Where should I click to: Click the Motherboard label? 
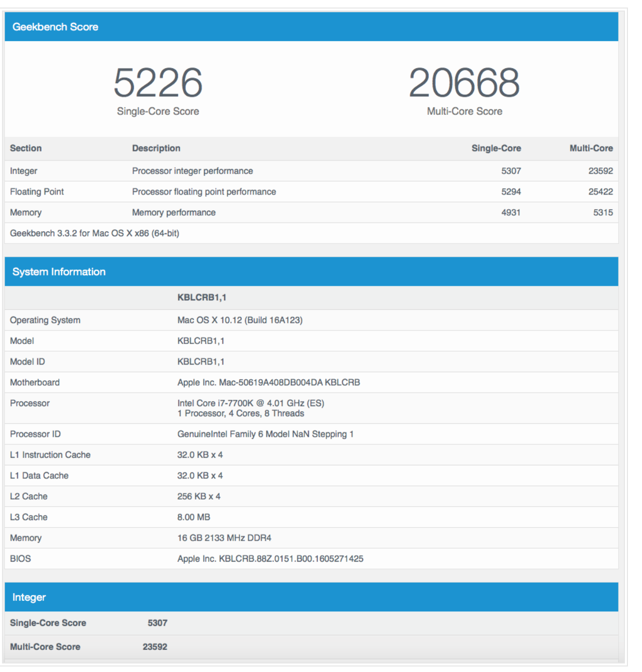click(35, 383)
